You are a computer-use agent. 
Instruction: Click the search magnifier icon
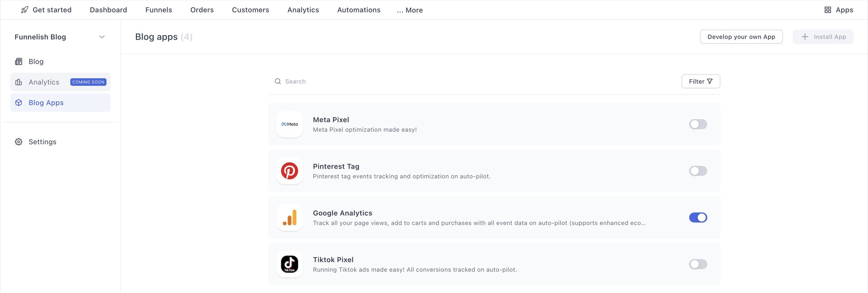pos(278,81)
